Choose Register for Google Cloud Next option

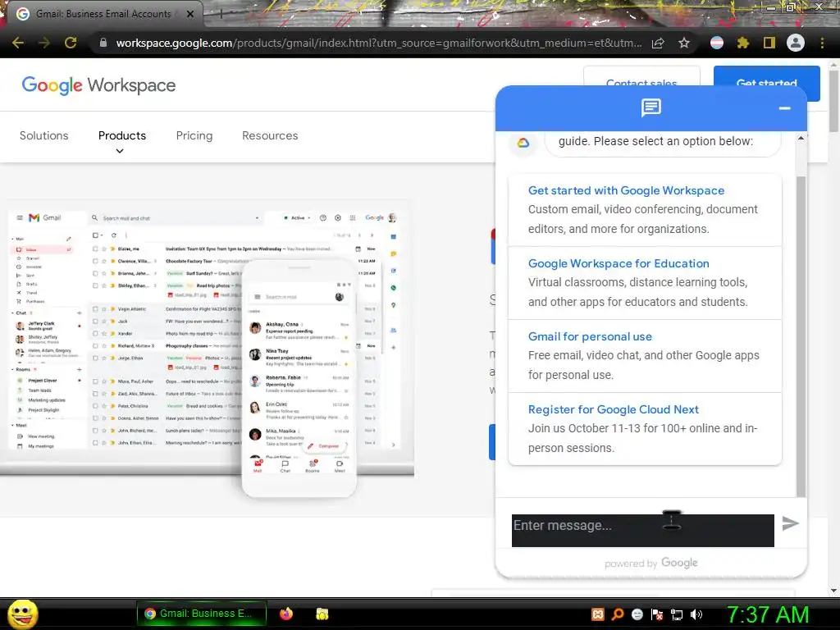645,428
